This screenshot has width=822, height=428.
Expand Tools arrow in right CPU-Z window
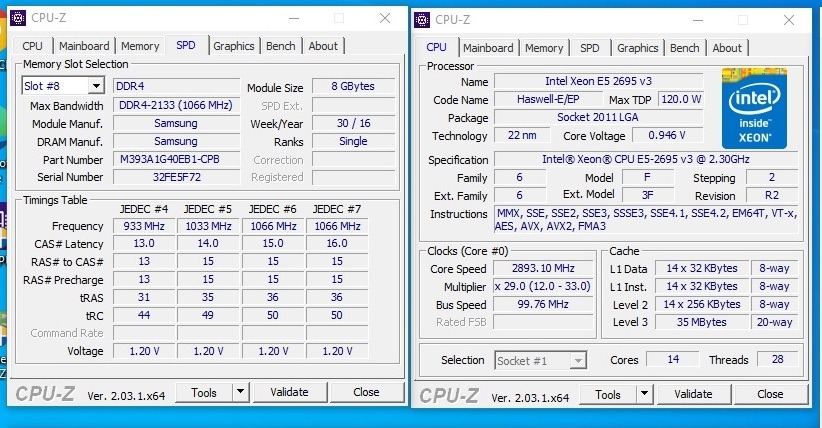tap(644, 394)
